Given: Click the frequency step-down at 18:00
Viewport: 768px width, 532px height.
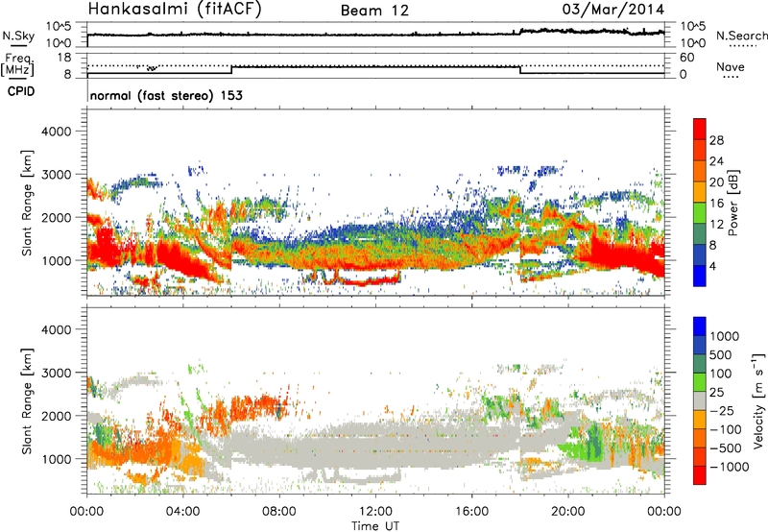Looking at the screenshot, I should point(520,70).
